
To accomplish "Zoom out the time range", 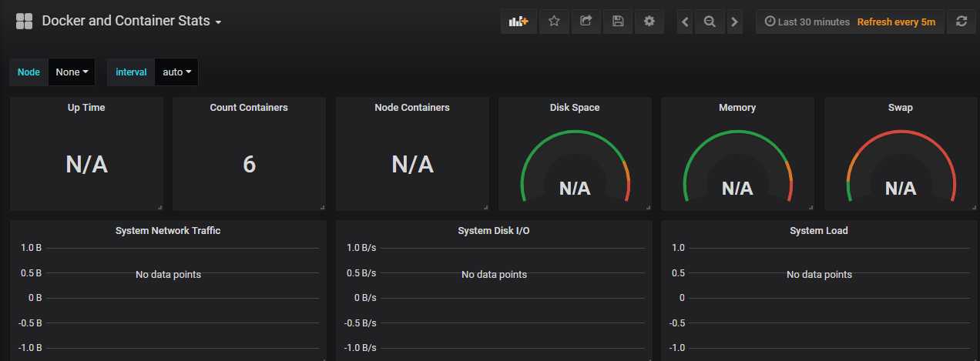I will click(x=710, y=22).
